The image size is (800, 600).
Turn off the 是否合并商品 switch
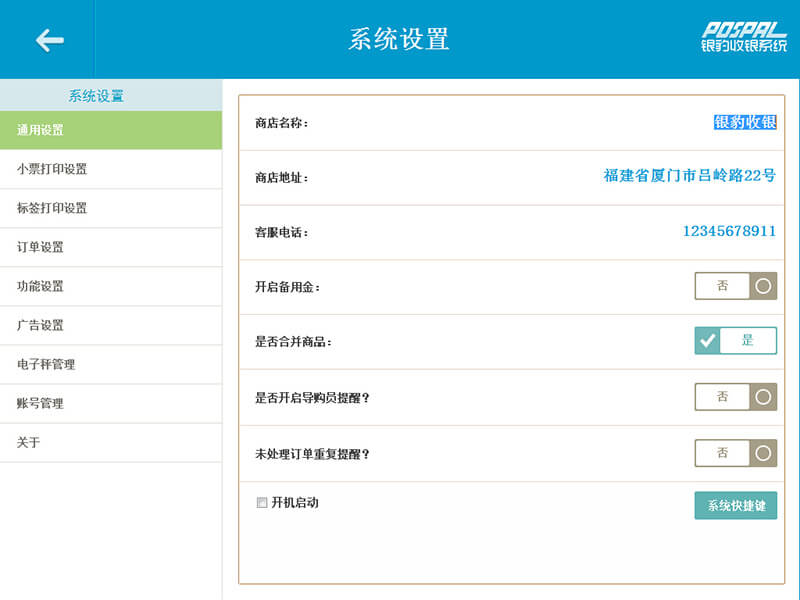coord(735,341)
